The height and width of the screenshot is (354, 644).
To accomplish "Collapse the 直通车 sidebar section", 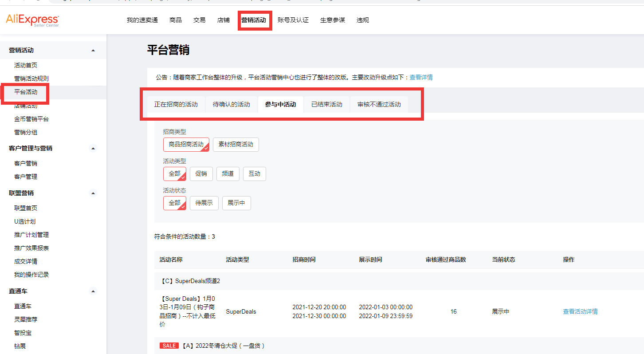I will [93, 291].
